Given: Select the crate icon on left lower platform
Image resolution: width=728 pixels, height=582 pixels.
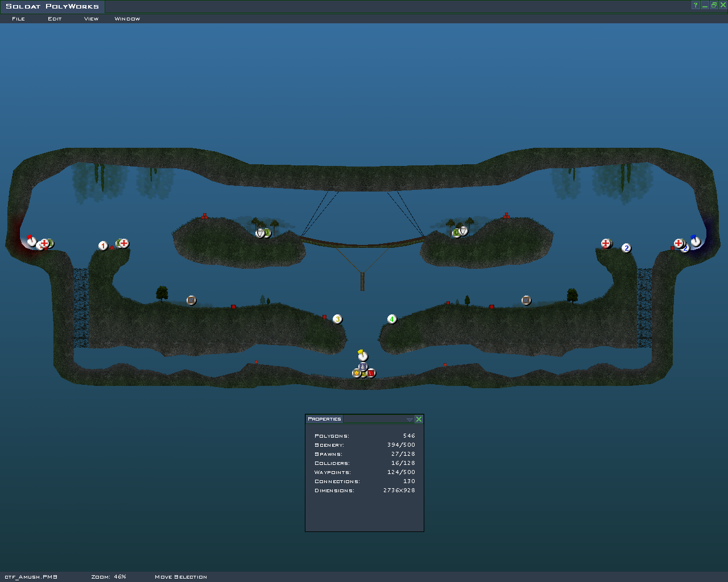Looking at the screenshot, I should (x=191, y=300).
